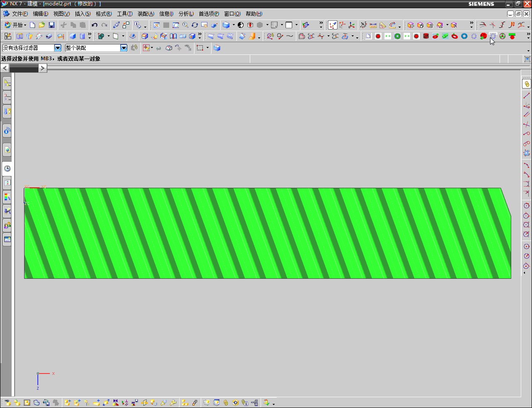Image resolution: width=532 pixels, height=408 pixels.
Task: Click the Measure angle icon
Action: point(383,25)
